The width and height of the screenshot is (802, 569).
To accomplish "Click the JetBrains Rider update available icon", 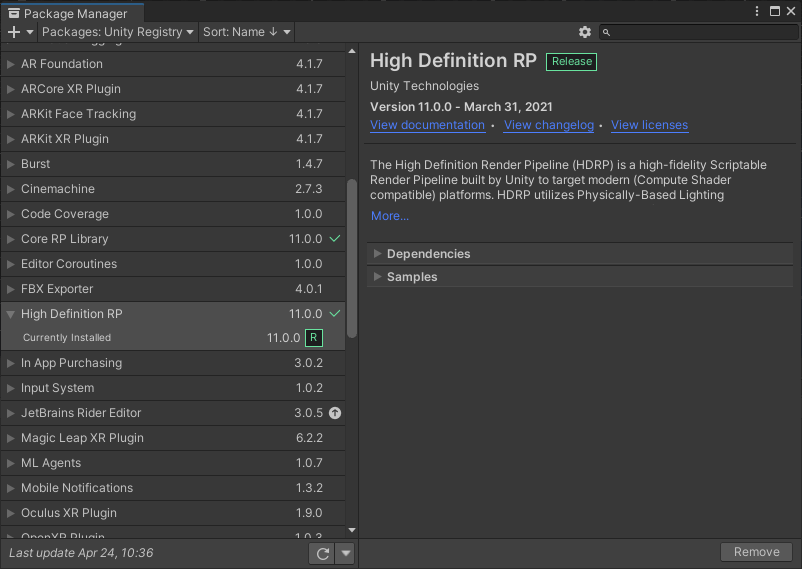I will click(335, 413).
